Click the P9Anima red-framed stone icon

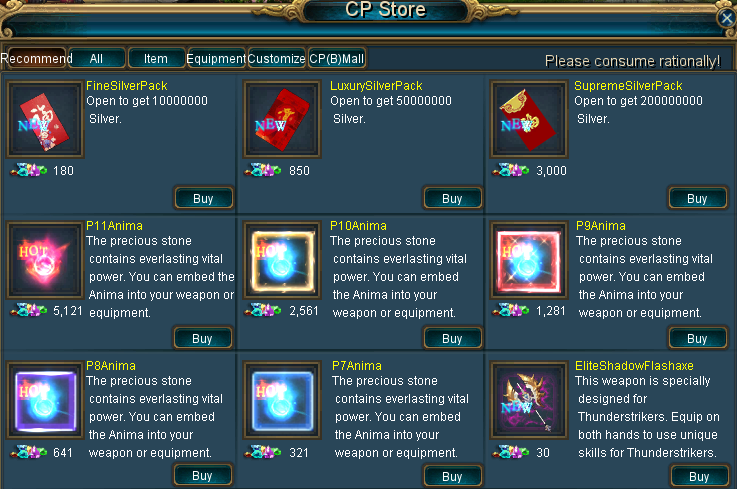[x=529, y=260]
